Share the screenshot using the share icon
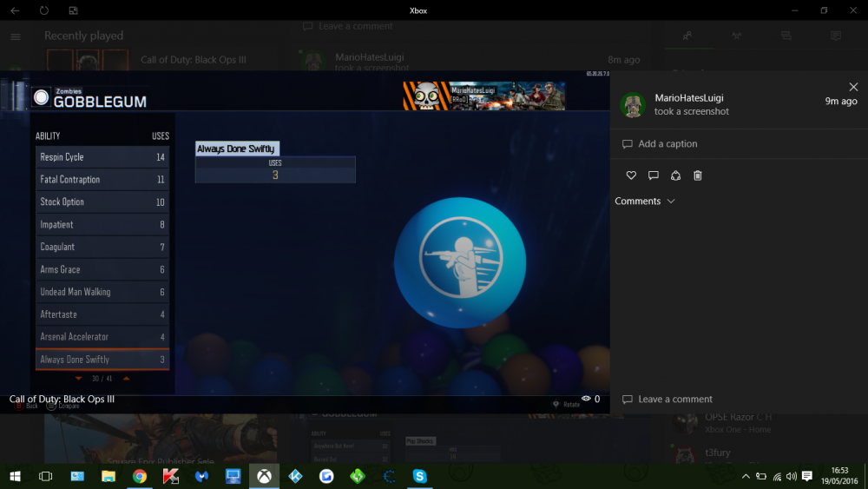Viewport: 868px width, 489px height. tap(675, 175)
